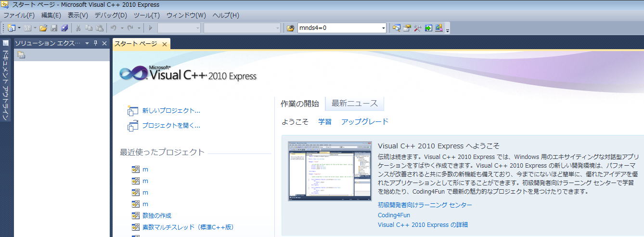644x237 pixels.
Task: Click the Start Page toolbar icon
Action: pos(428,28)
